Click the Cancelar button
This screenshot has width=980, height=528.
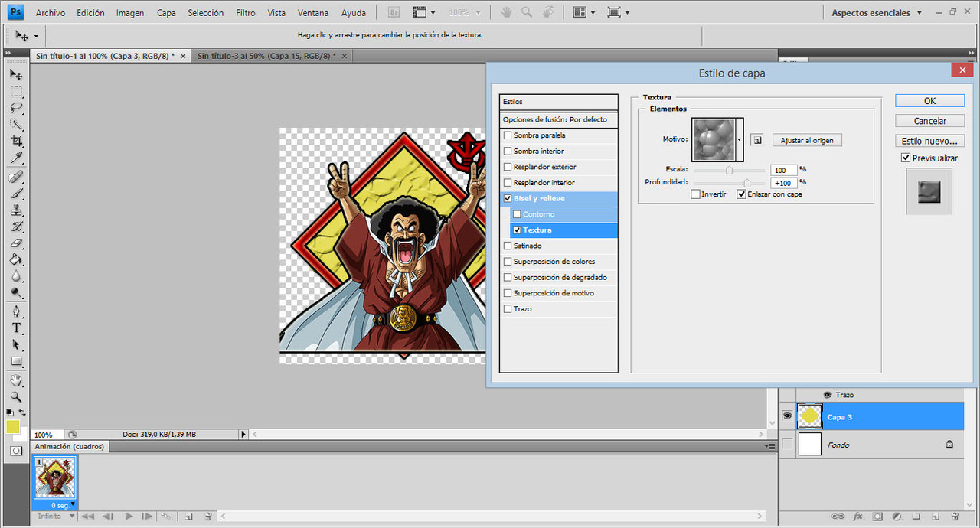(x=929, y=121)
